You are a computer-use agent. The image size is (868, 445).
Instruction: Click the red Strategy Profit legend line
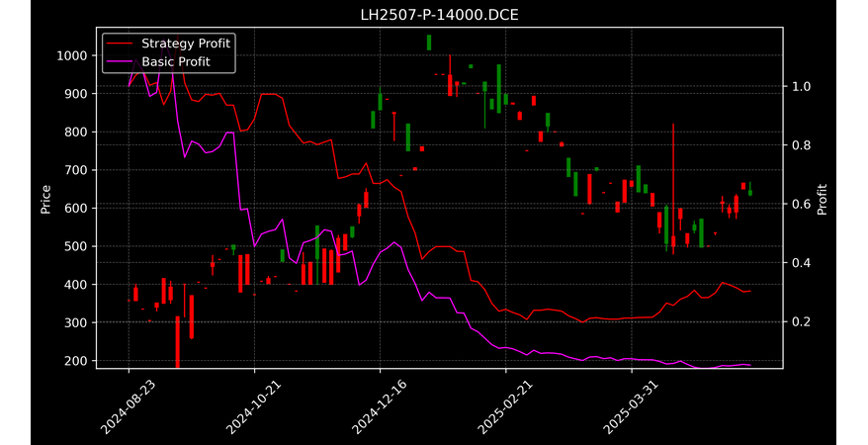coord(120,44)
